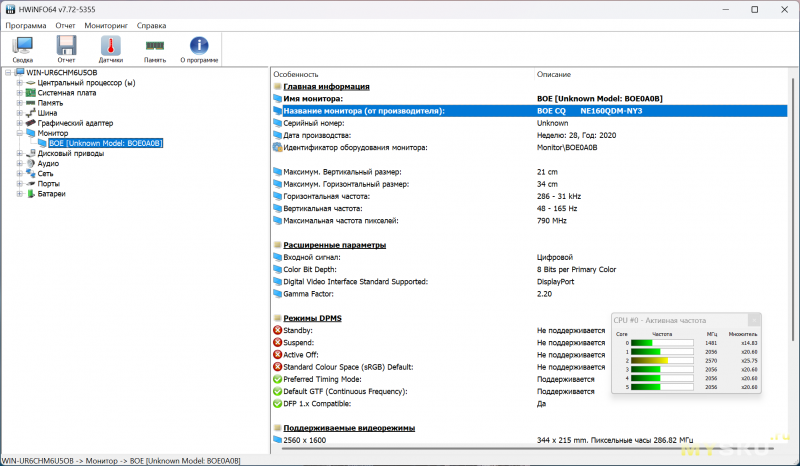Click the green check beside DFP 1.x Compatible

pos(278,404)
